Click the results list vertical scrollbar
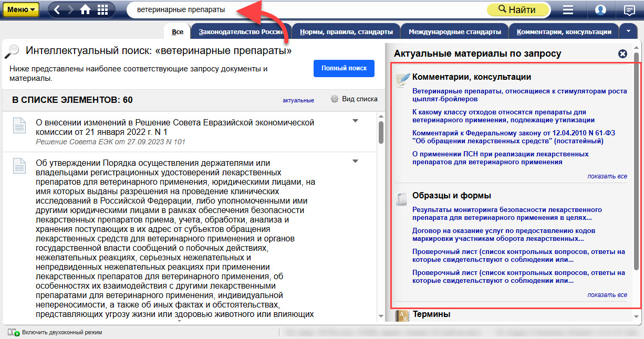Screen dimensions: 644x339 (381, 210)
